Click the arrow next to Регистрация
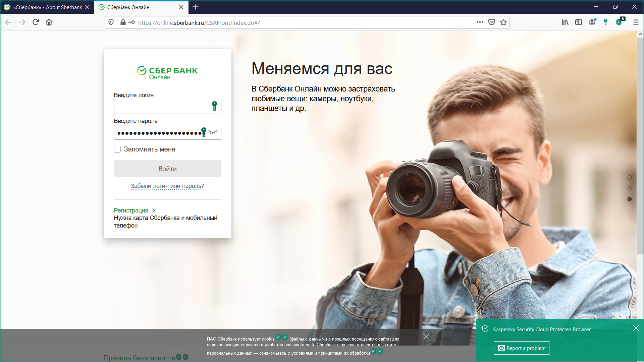This screenshot has width=644, height=362. 154,210
